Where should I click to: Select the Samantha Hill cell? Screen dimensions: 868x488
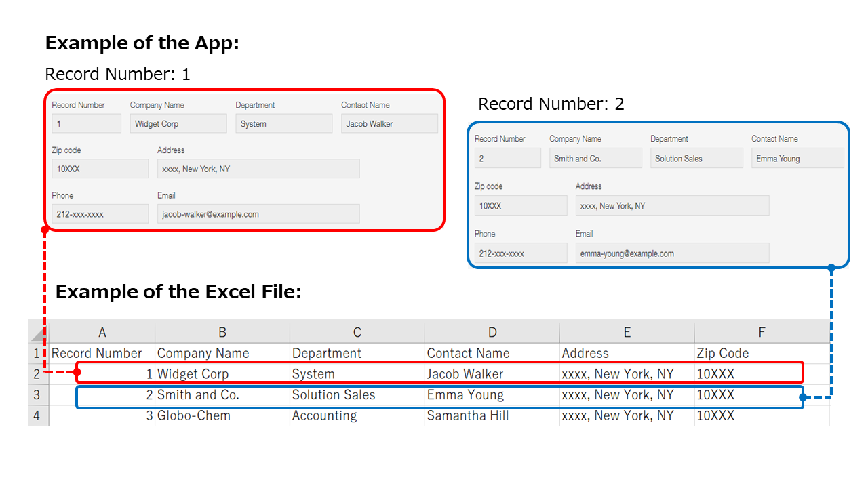468,415
